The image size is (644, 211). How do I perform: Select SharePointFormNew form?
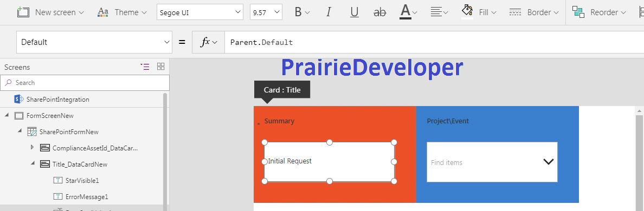pos(69,132)
